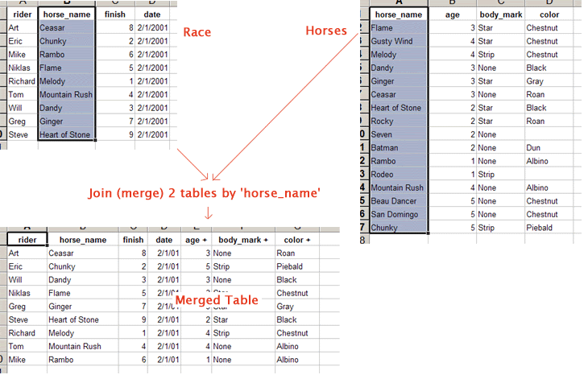Select rider 'Richard' in the Race table

[22, 81]
